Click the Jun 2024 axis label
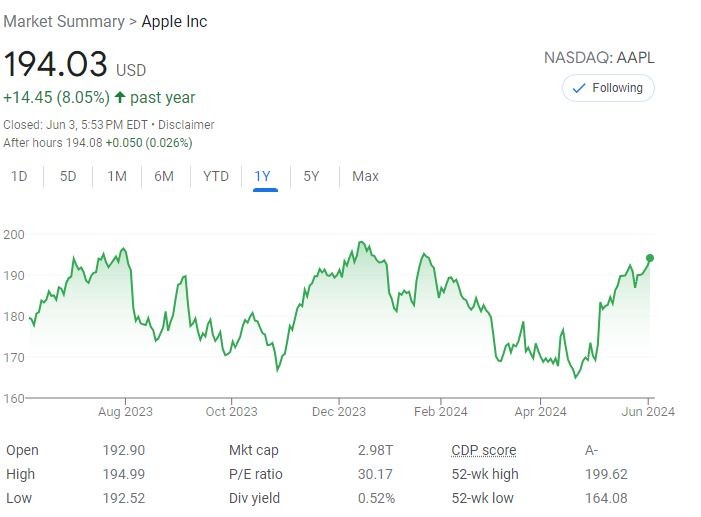 point(648,411)
